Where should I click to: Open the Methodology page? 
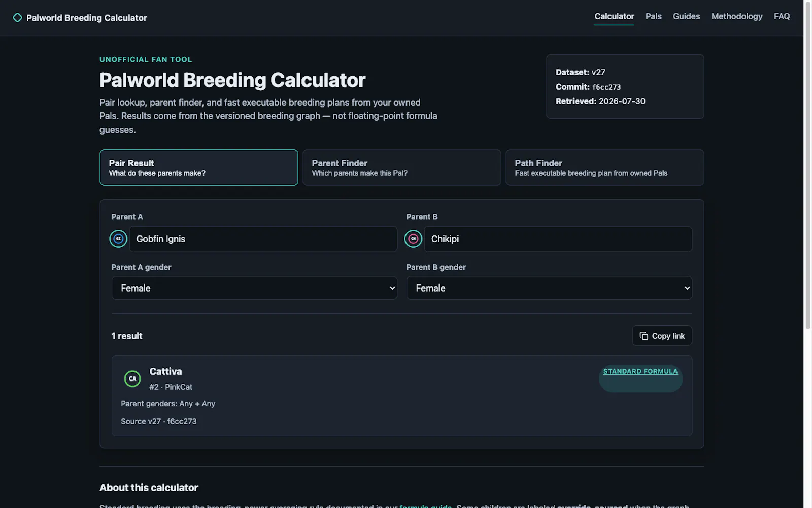click(x=737, y=16)
